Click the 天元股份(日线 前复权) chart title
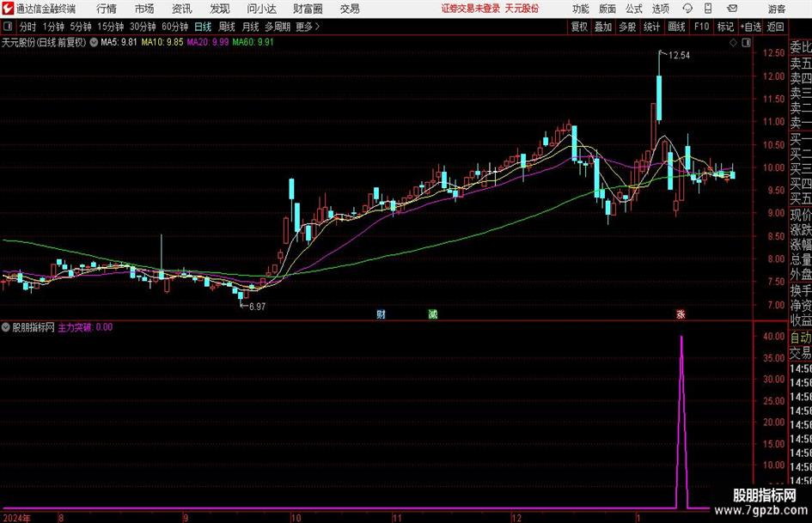The height and width of the screenshot is (523, 812). [x=44, y=42]
